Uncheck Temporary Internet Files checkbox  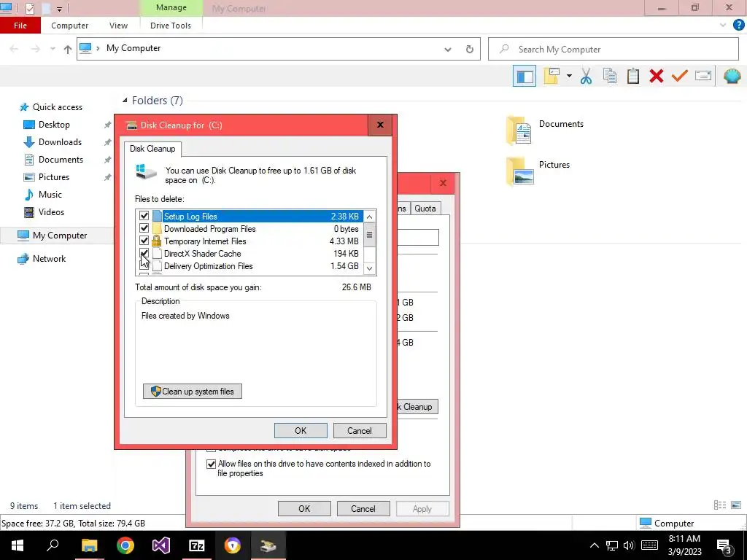pyautogui.click(x=144, y=241)
